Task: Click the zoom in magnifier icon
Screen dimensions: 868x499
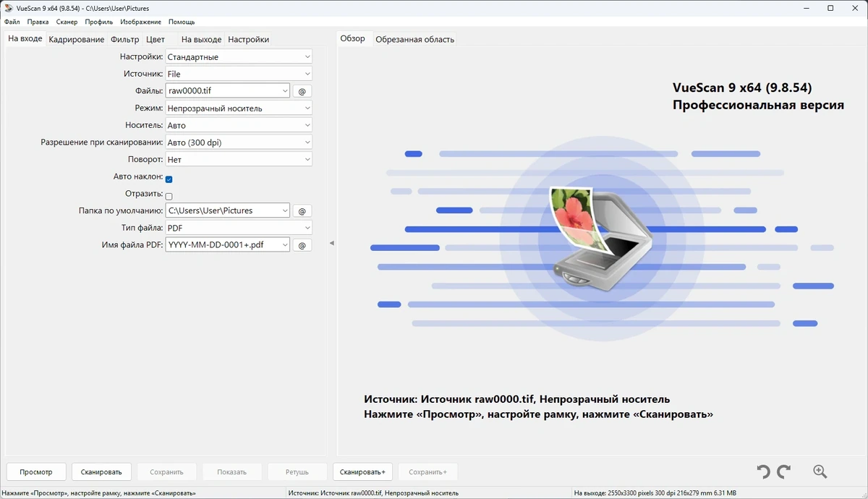Action: [x=820, y=472]
